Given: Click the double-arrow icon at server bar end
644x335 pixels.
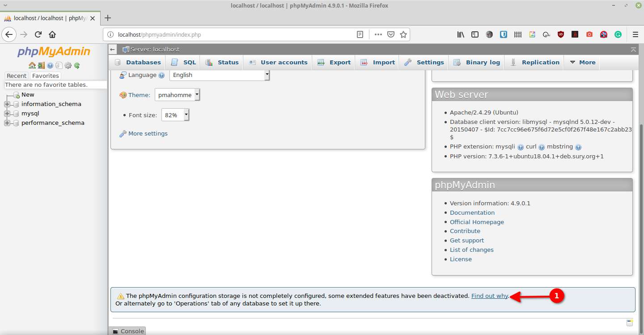Looking at the screenshot, I should [633, 50].
